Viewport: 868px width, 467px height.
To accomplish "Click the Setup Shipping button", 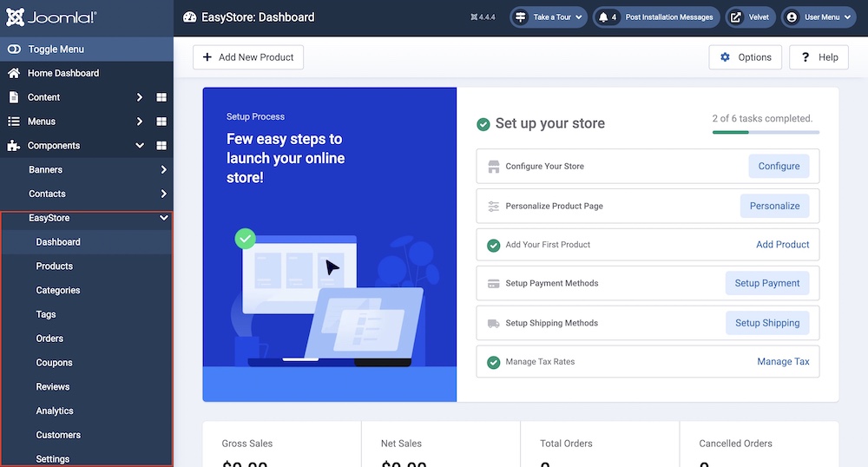I will click(767, 323).
